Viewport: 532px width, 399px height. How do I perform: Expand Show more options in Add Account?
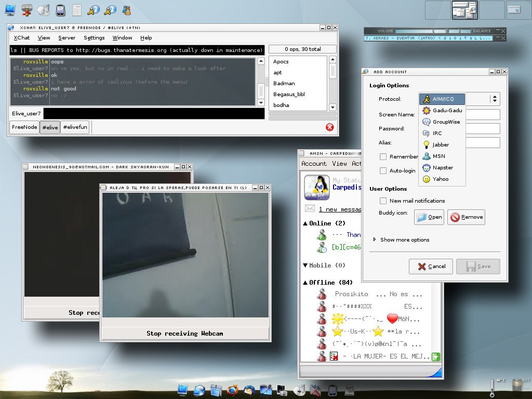point(401,240)
